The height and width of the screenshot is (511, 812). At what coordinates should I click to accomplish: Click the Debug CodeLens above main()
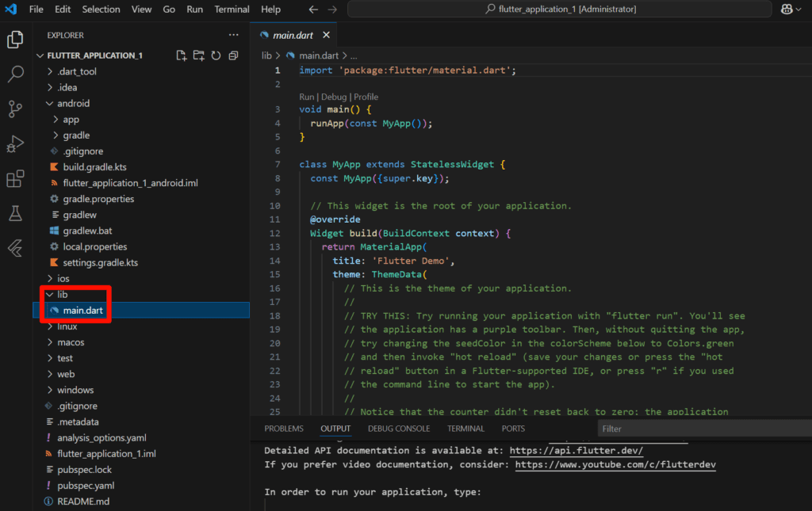pos(334,97)
